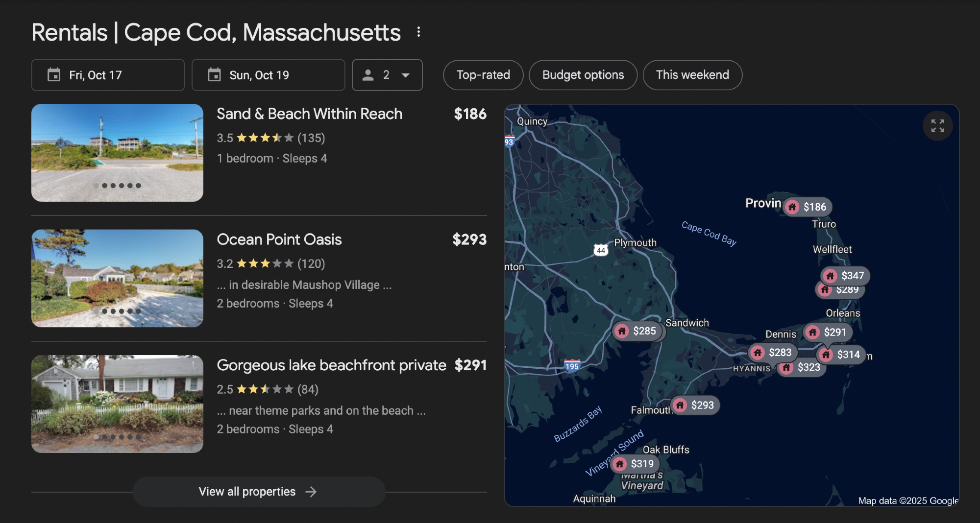
Task: Click the three-dot more options icon
Action: 418,32
